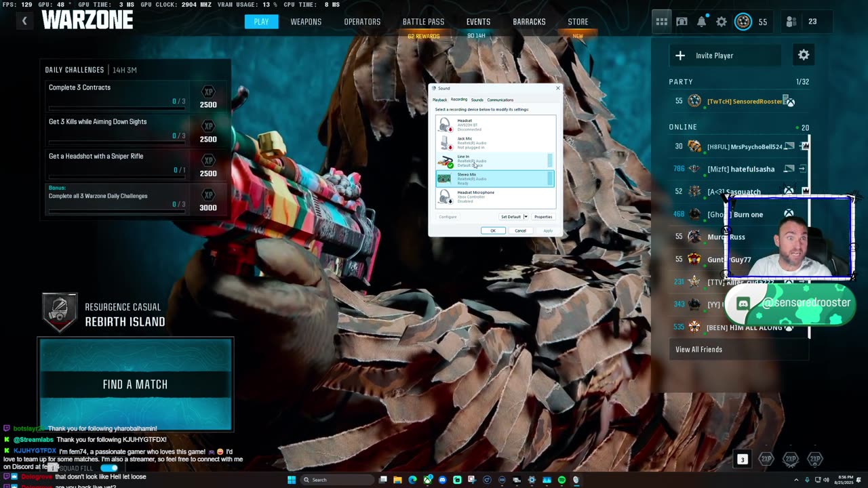Switch to the Communications tab
Viewport: 868px width, 488px height.
[x=500, y=100]
